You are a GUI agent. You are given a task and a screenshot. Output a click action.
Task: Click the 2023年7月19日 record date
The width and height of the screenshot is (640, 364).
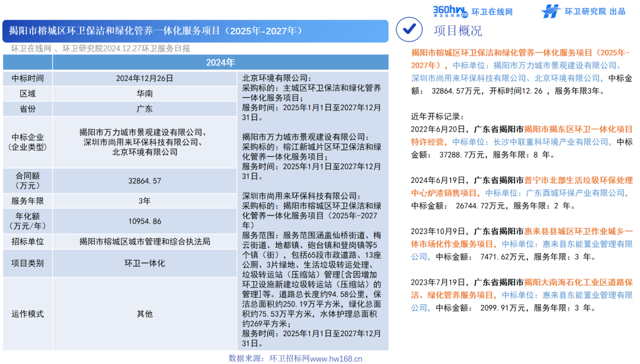[438, 282]
